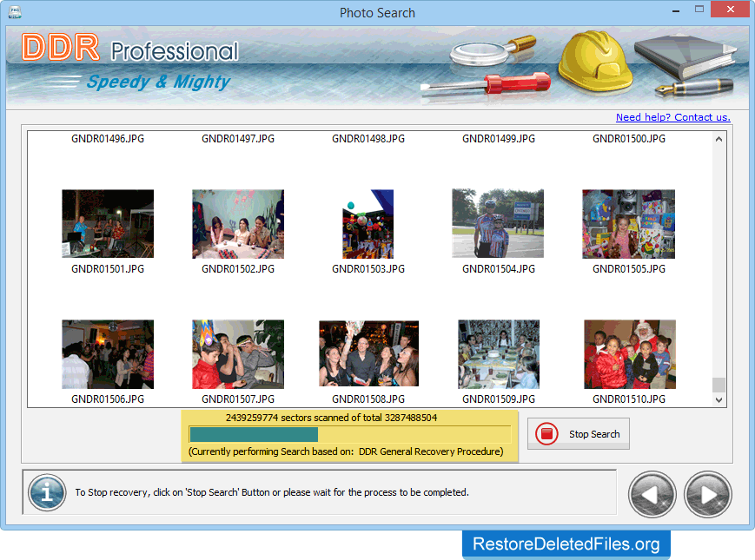Viewport: 755px width, 560px height.
Task: Click the 'DDR General Recovery Procedure' text
Action: pos(431,451)
